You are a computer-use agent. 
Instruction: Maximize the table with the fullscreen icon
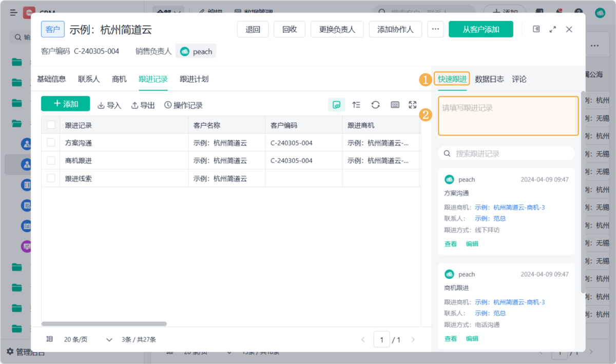click(x=412, y=105)
